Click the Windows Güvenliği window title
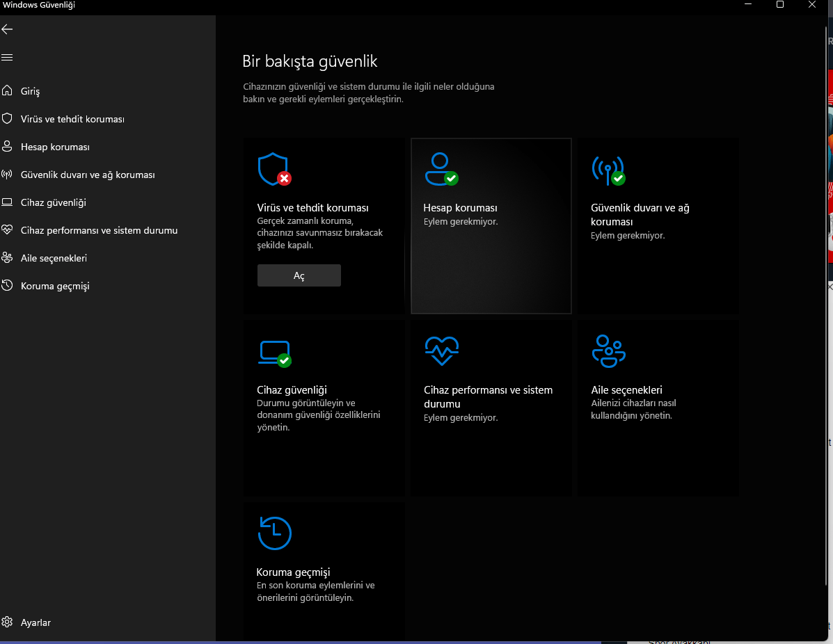833x644 pixels. click(39, 5)
